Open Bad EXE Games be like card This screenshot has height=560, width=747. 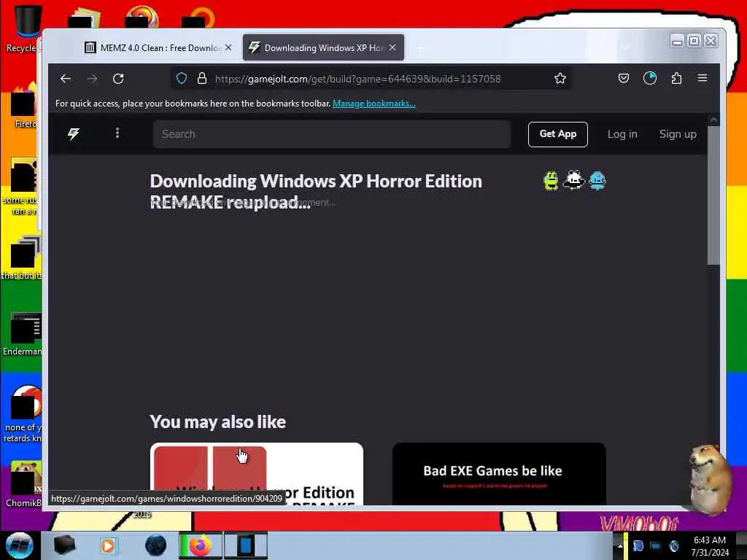(x=499, y=473)
